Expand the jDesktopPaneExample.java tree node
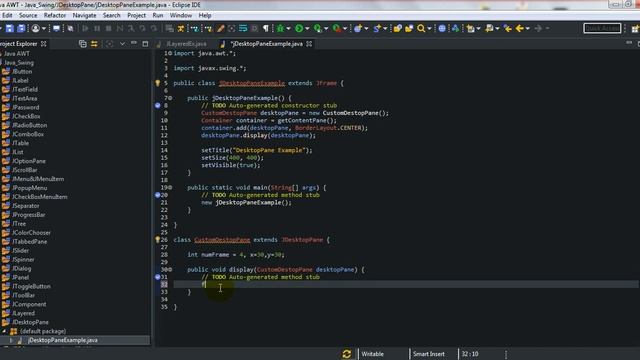 [x=11, y=340]
